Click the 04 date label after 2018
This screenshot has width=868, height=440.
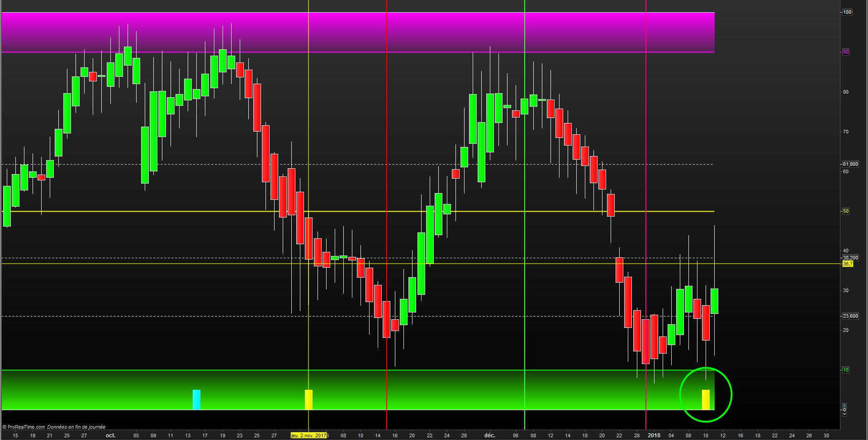tap(671, 435)
